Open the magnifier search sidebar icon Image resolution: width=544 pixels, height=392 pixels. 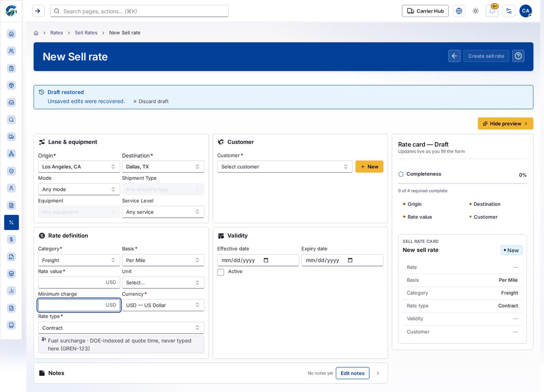coord(11,119)
